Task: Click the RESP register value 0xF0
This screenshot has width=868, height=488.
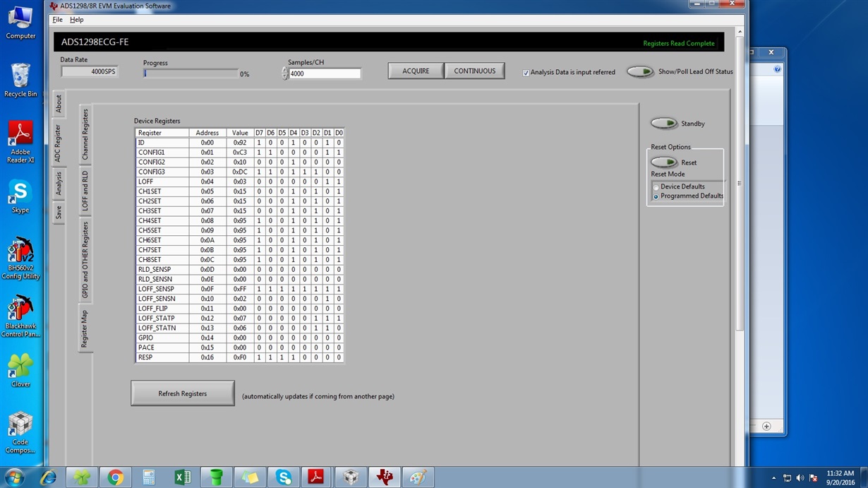Action: click(240, 357)
